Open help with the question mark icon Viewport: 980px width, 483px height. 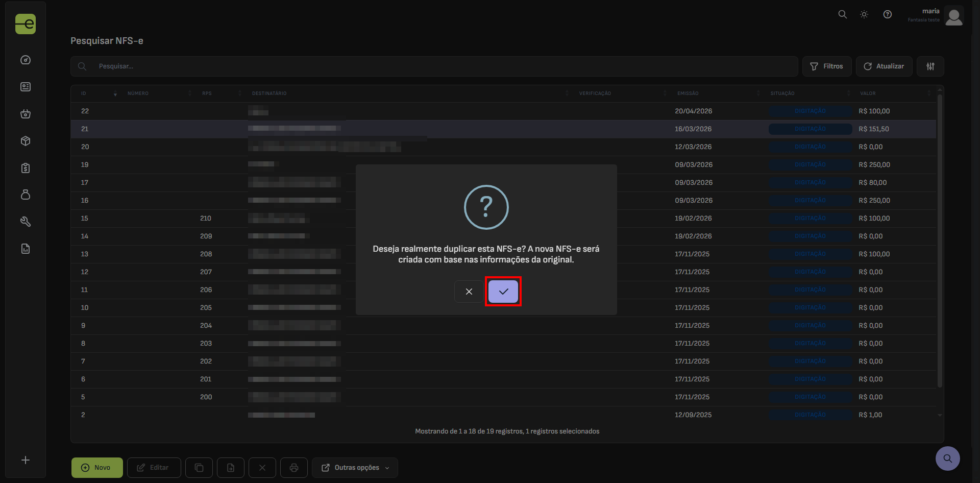point(888,14)
